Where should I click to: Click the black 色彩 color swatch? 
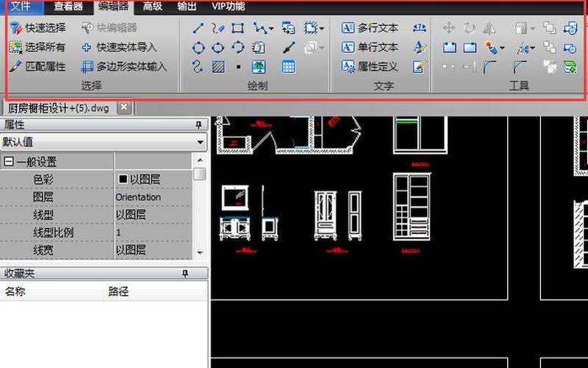[123, 179]
